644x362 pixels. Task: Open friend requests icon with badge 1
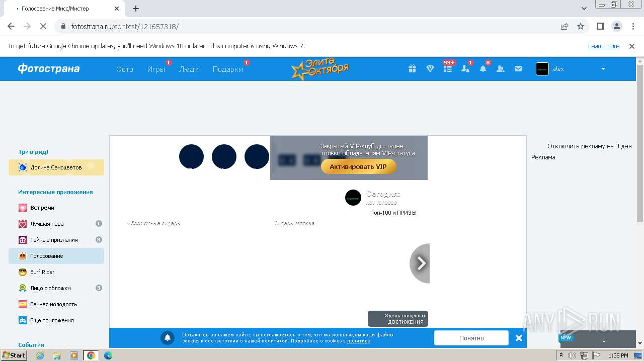[x=465, y=69]
